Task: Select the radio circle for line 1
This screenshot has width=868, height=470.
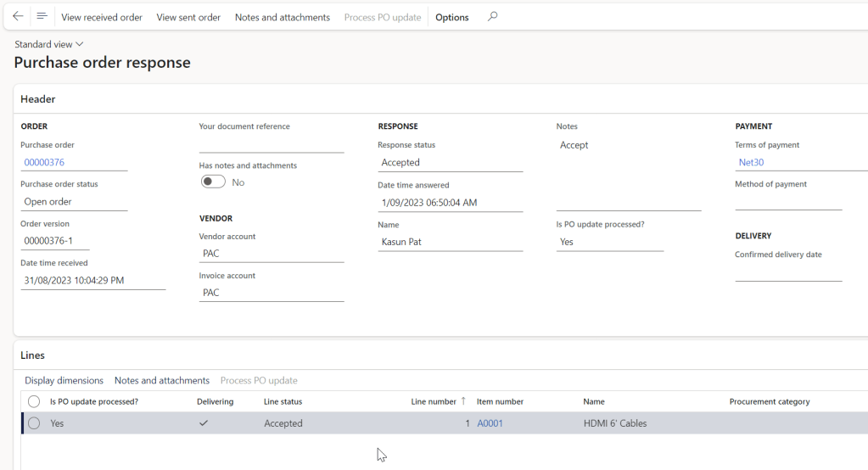Action: tap(34, 423)
